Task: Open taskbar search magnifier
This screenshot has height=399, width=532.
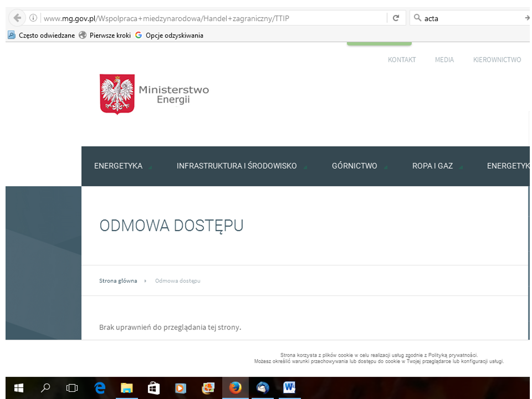Action: point(45,387)
